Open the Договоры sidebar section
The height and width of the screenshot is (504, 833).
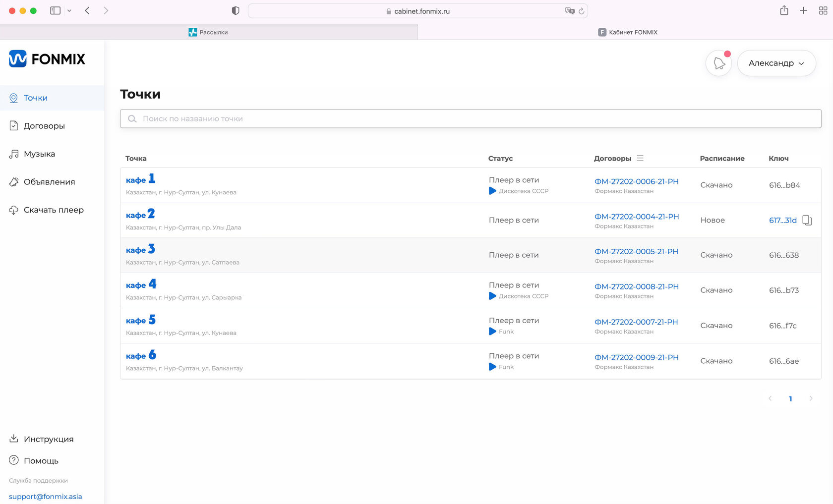click(44, 126)
